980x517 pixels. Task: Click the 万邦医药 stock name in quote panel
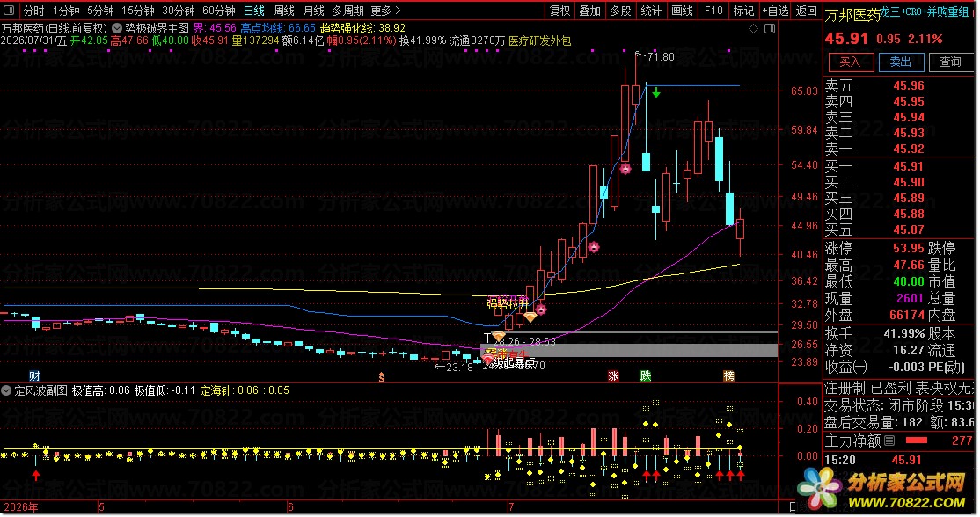coord(852,15)
